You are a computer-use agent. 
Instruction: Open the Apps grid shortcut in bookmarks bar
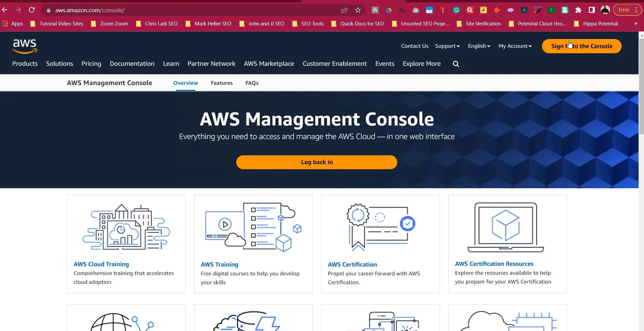[13, 24]
